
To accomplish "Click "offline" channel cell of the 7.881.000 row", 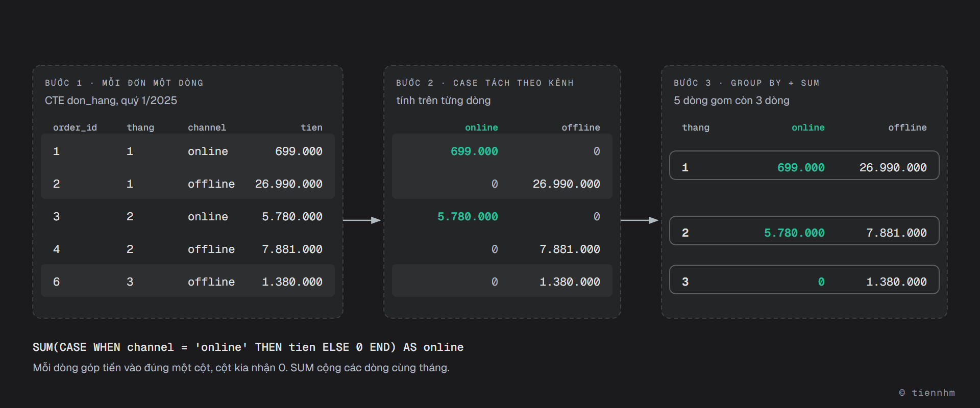I will [211, 249].
